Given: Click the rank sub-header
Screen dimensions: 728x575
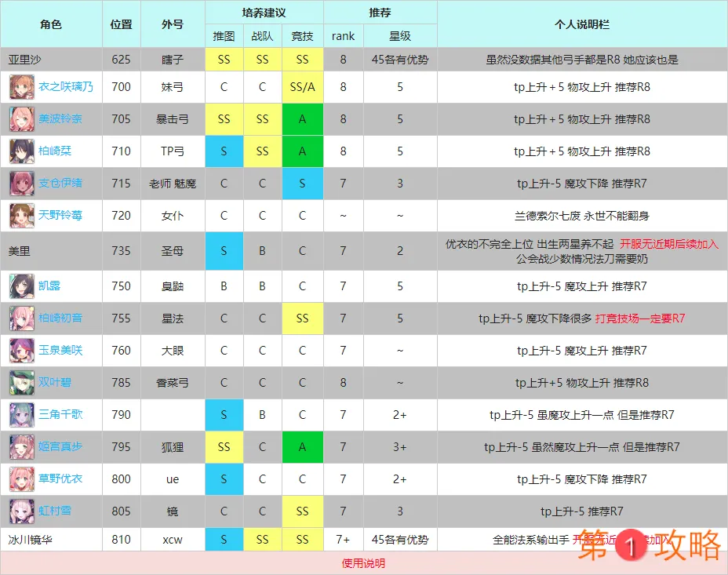Looking at the screenshot, I should [343, 36].
